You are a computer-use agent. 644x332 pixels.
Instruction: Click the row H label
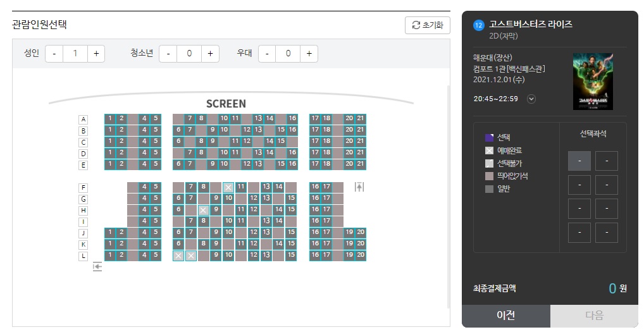click(x=84, y=211)
